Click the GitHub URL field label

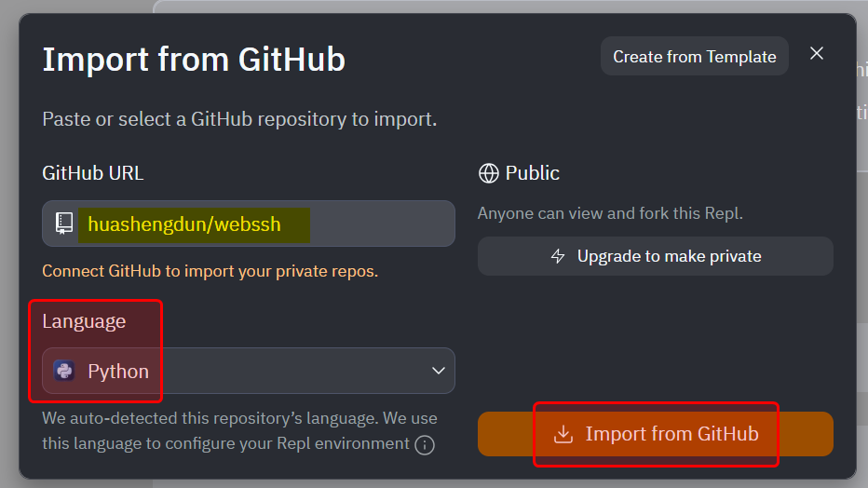click(93, 173)
